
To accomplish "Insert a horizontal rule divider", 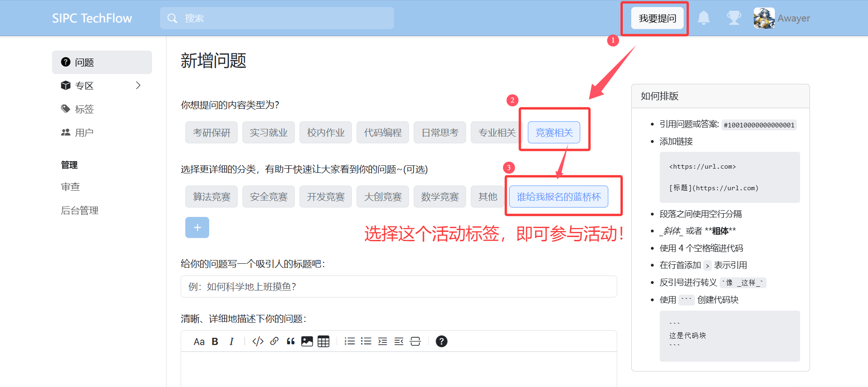I will [415, 341].
